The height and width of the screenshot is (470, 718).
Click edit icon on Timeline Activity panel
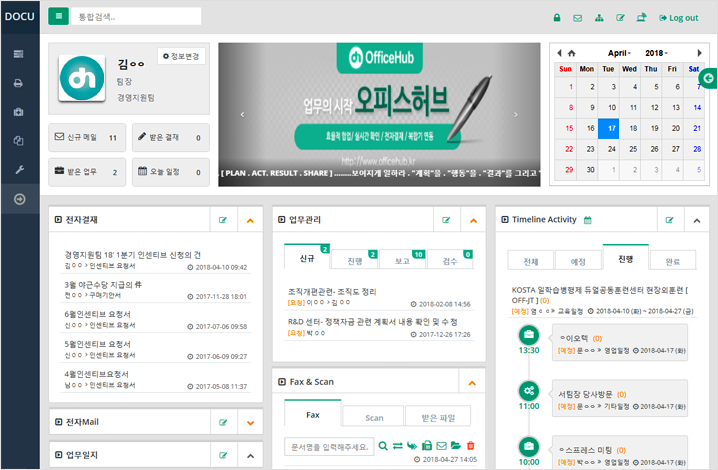point(670,220)
